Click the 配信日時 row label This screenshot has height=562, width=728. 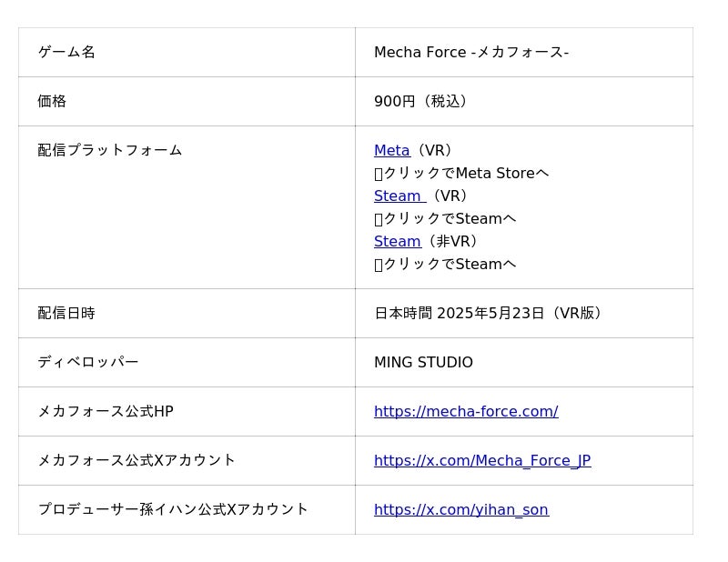pos(66,314)
